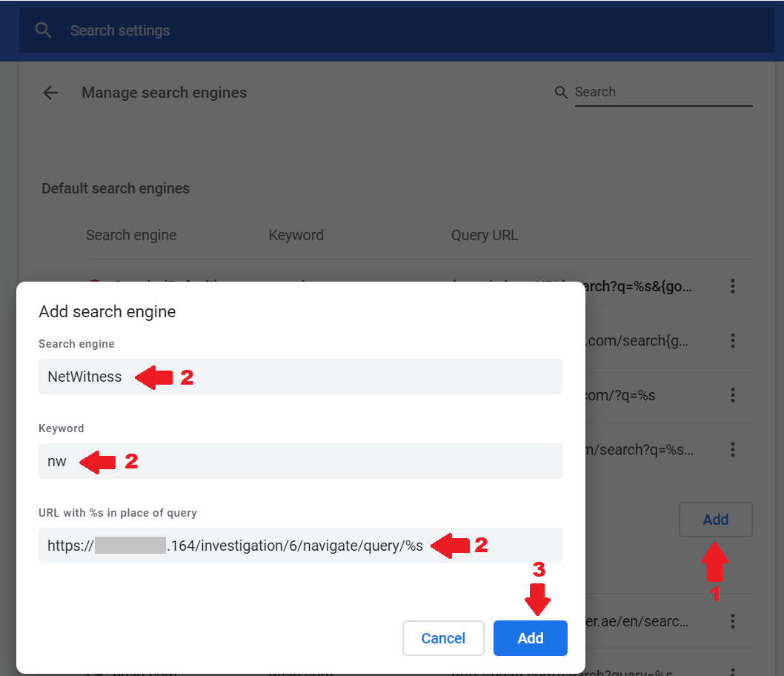
Task: Confirm with the blue Add button
Action: click(530, 638)
